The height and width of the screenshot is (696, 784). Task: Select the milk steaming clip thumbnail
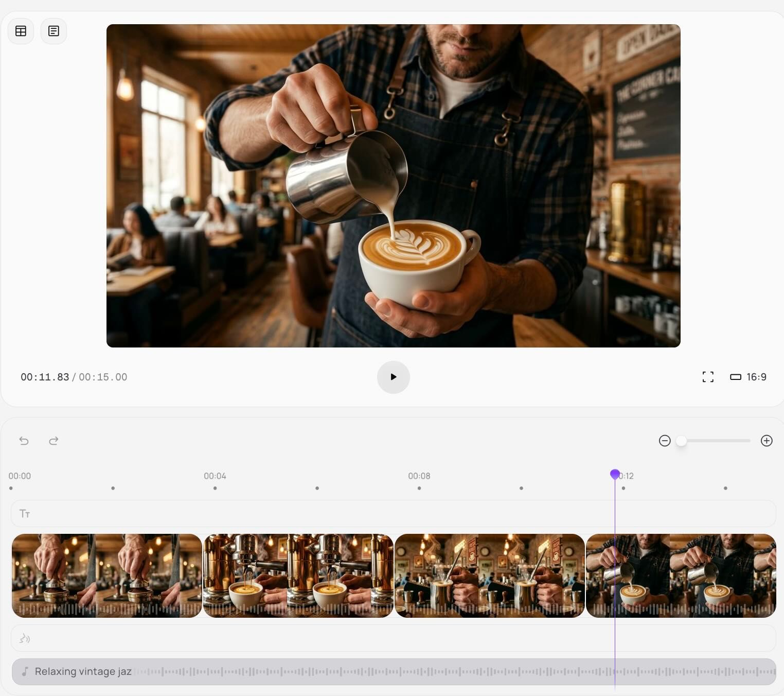coord(489,575)
